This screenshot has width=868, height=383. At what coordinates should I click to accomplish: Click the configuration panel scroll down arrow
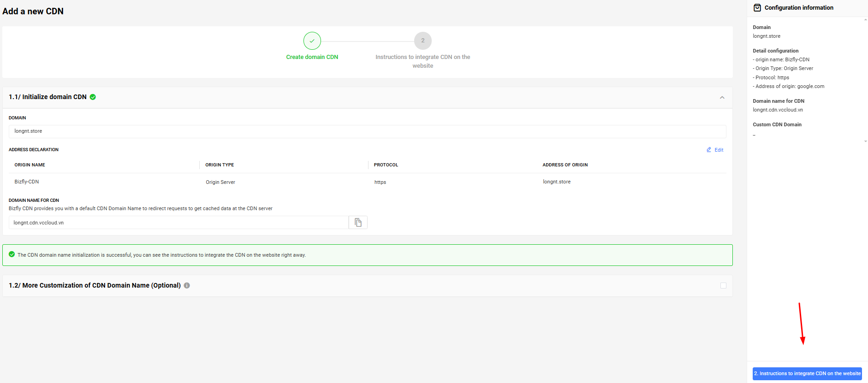[x=866, y=141]
